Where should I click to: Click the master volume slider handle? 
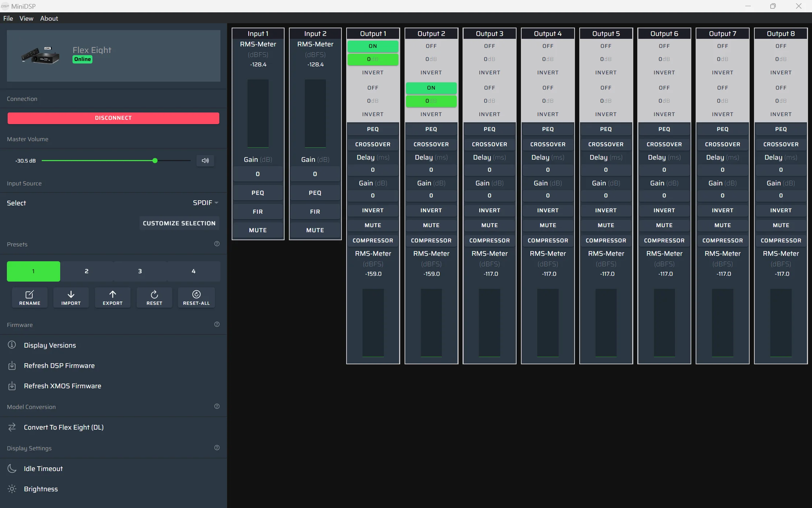(155, 161)
